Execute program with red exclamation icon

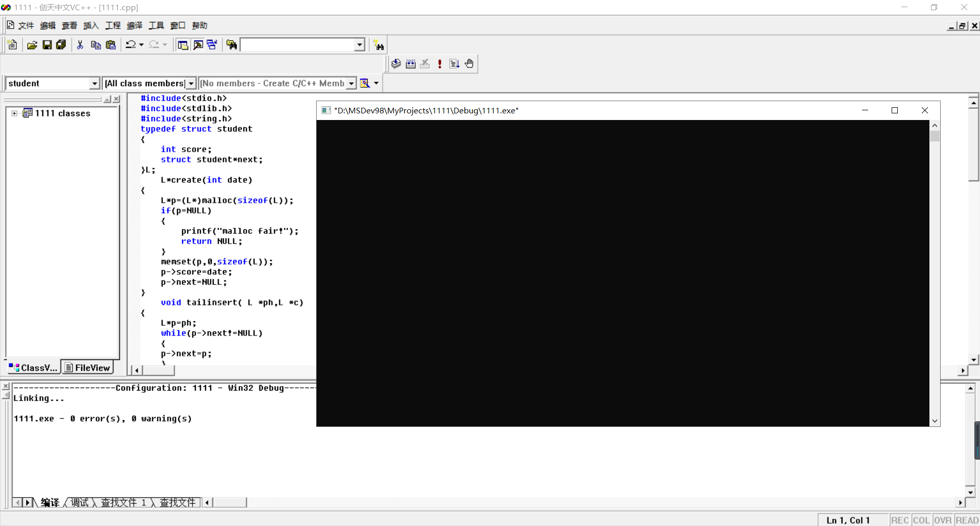click(440, 64)
